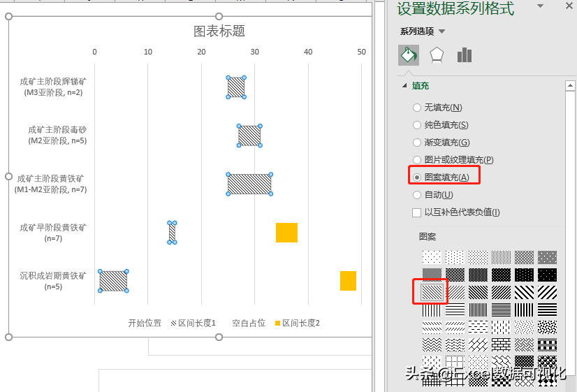Click the pane scrollbar up arrow
The height and width of the screenshot is (392, 577).
tap(570, 86)
